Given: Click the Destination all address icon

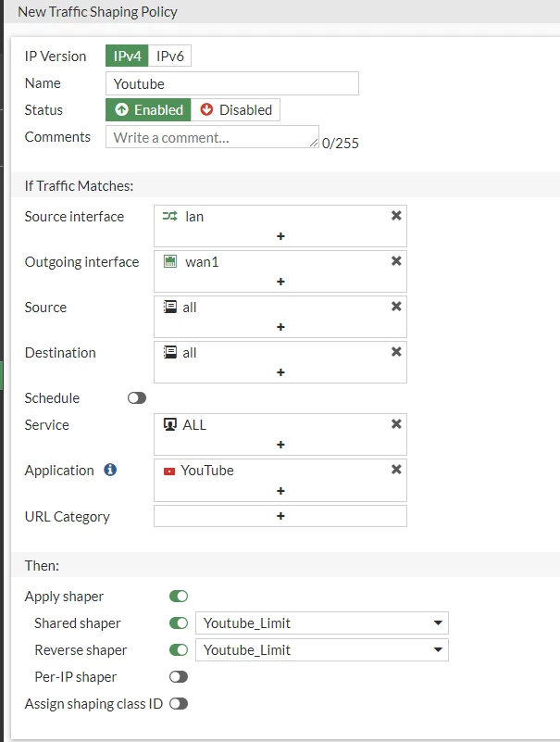Looking at the screenshot, I should tap(169, 352).
